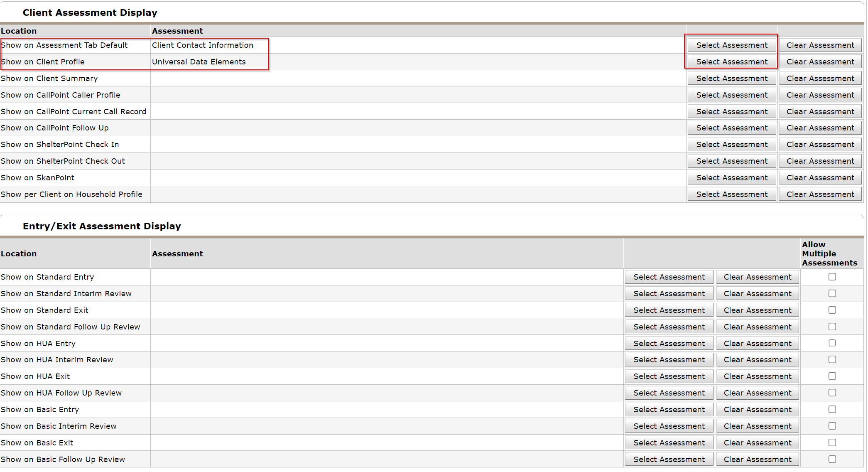
Task: Tick multiple assessments for Basic Interim Review
Action: (x=832, y=426)
